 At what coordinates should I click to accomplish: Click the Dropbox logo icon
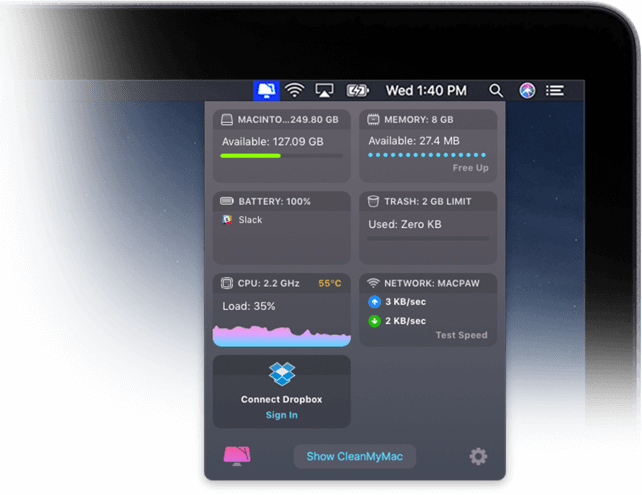282,374
